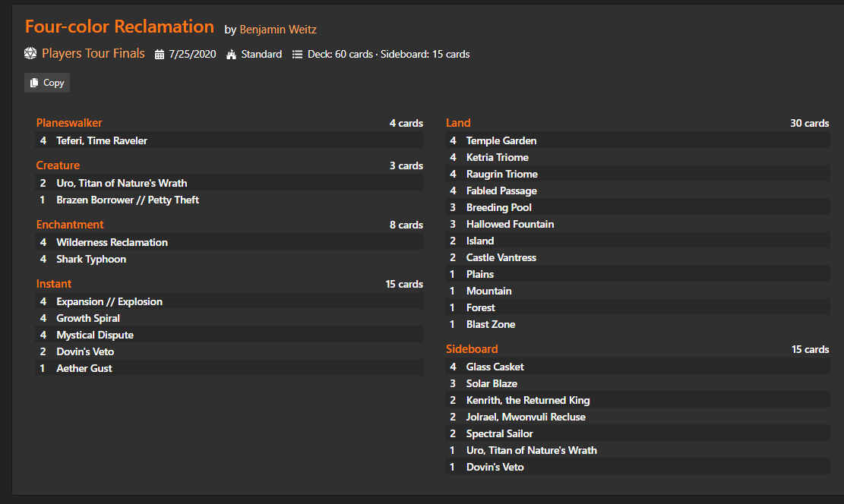Open the Blast Zone land card
844x504 pixels.
(490, 324)
